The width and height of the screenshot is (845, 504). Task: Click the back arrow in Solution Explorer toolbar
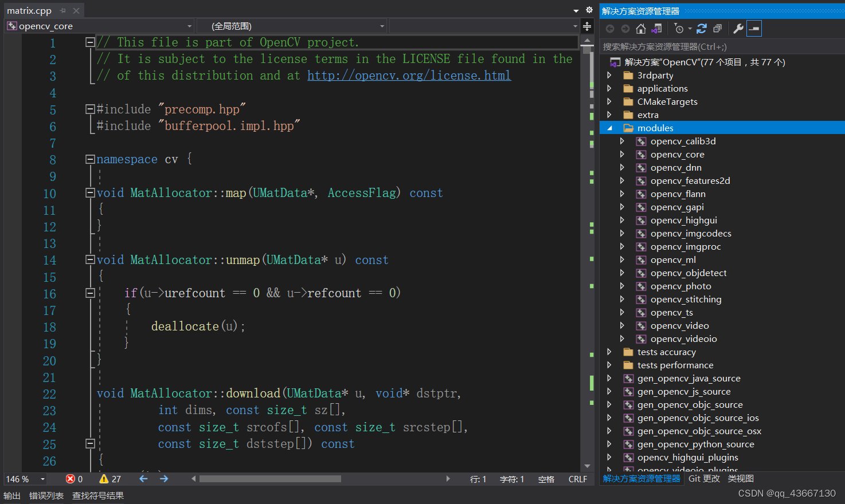pyautogui.click(x=610, y=29)
